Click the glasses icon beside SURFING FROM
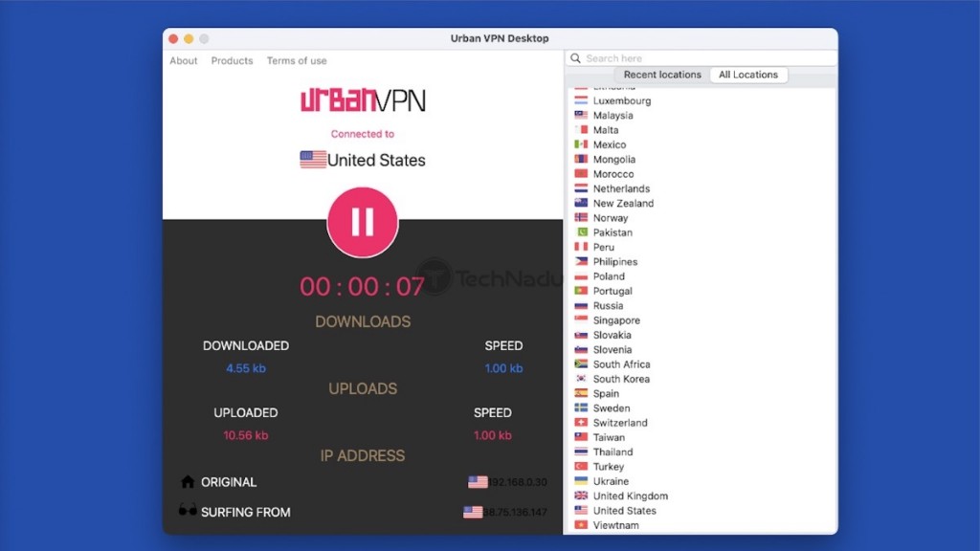This screenshot has width=980, height=551. 188,511
